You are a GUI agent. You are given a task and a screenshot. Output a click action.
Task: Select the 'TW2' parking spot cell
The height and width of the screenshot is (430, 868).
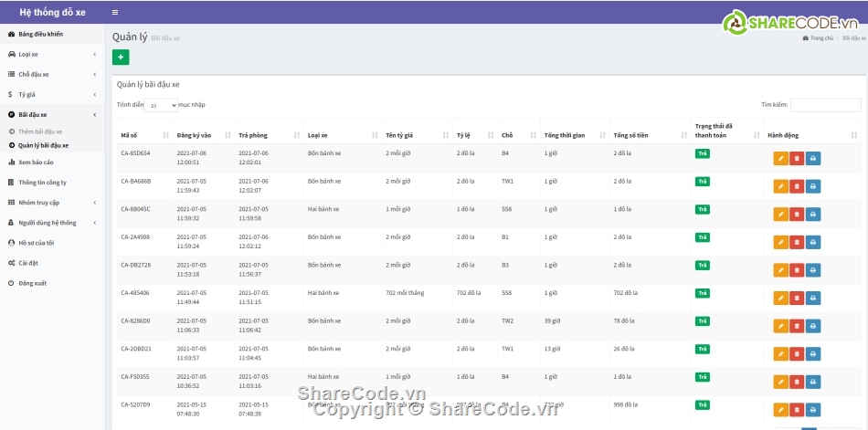519,326
